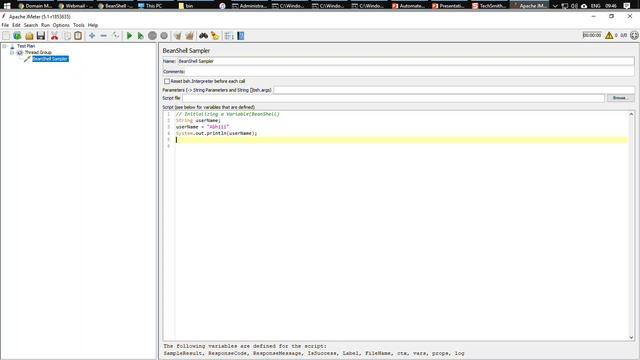Open the Tools menu
The image size is (640, 360).
[x=79, y=25]
